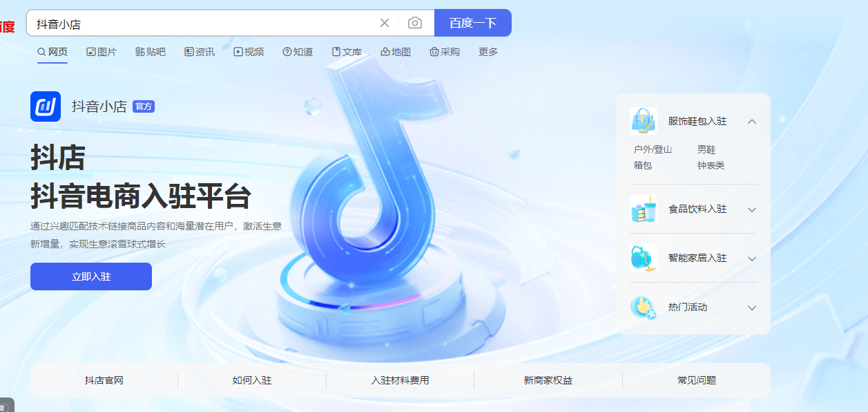868x412 pixels.
Task: Open the 常见问题 link
Action: coord(697,380)
